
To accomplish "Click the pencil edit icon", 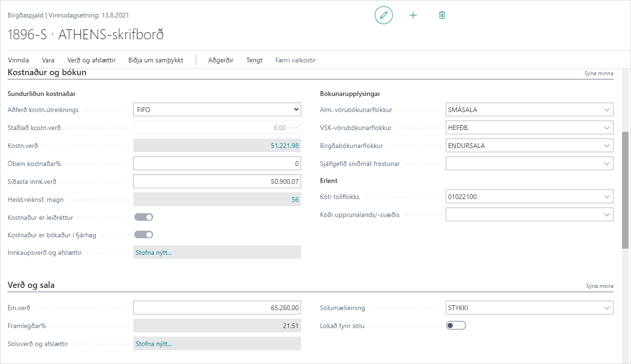I will click(384, 15).
